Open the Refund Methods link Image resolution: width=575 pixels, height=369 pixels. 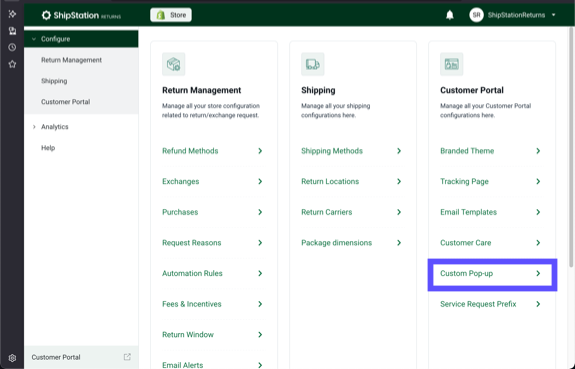[213, 151]
